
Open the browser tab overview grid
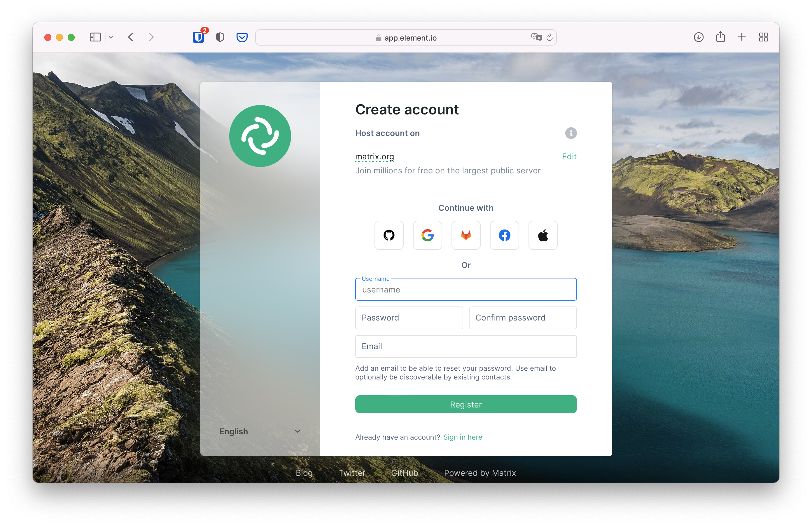pyautogui.click(x=764, y=37)
